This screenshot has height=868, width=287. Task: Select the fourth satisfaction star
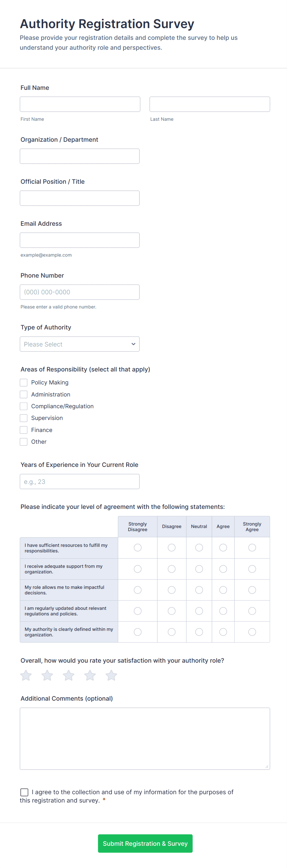coord(89,675)
